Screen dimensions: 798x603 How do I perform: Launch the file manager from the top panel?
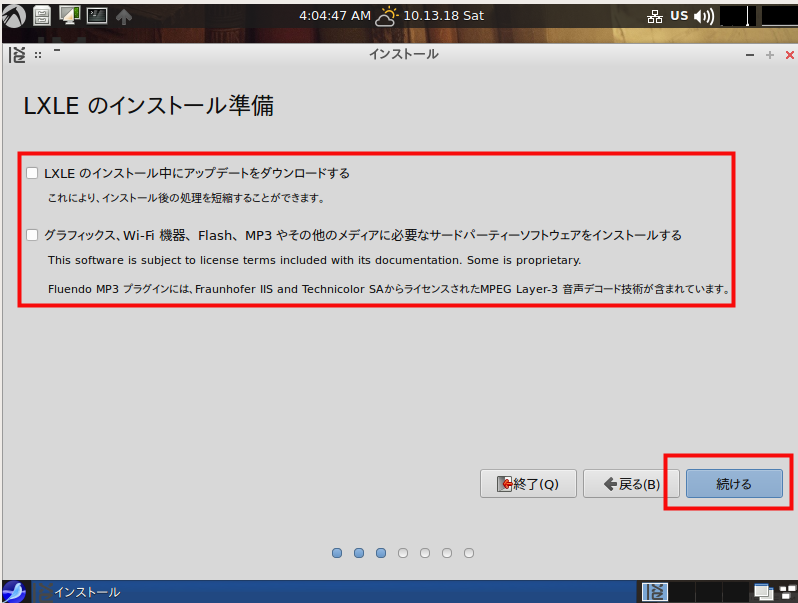42,16
